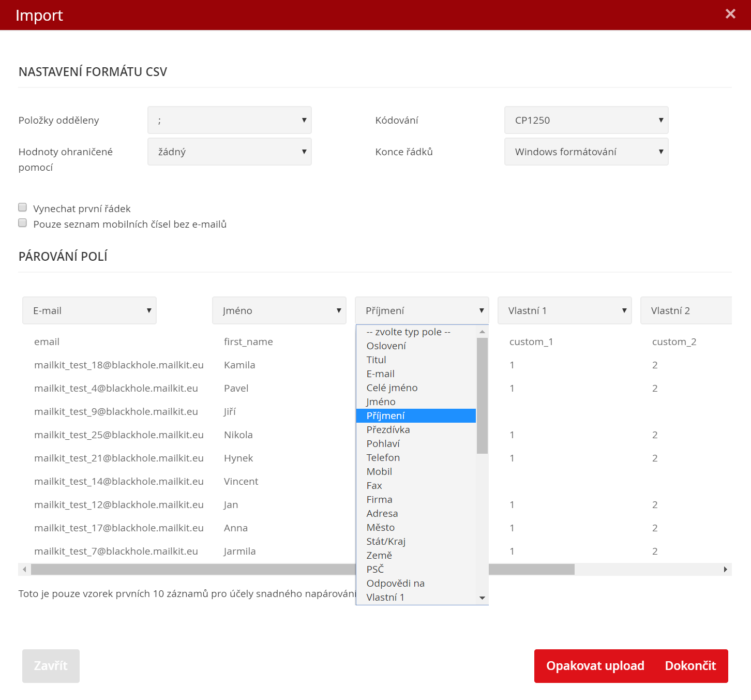Open the Jméno column mapping dropdown
Viewport: 751px width, 700px height.
pyautogui.click(x=279, y=310)
